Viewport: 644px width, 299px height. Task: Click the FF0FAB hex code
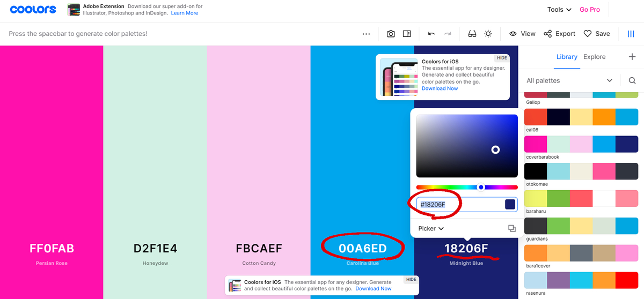point(52,249)
